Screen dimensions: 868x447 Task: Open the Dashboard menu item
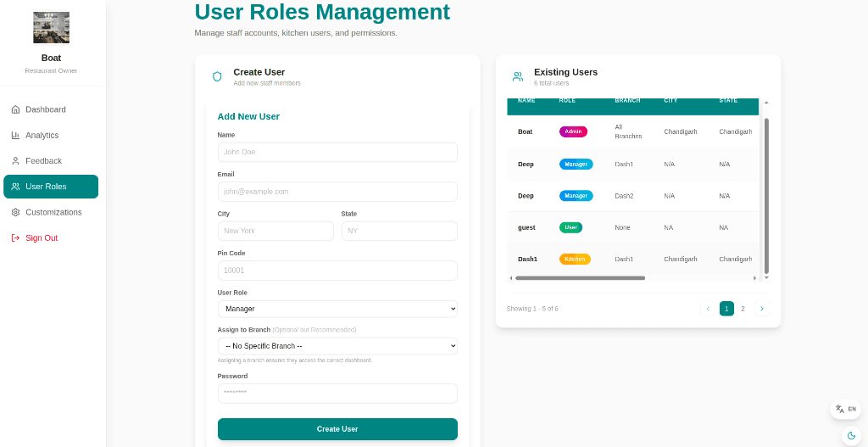(x=51, y=109)
